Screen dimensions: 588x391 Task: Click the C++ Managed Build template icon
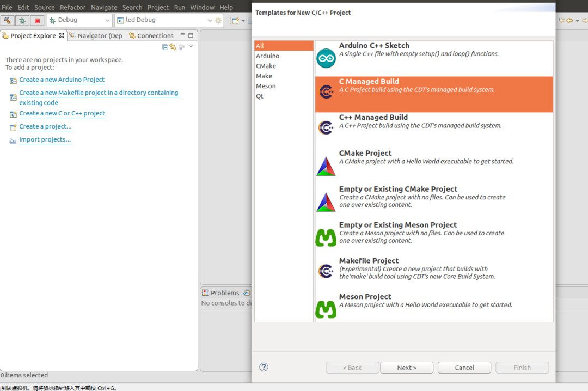(x=326, y=127)
